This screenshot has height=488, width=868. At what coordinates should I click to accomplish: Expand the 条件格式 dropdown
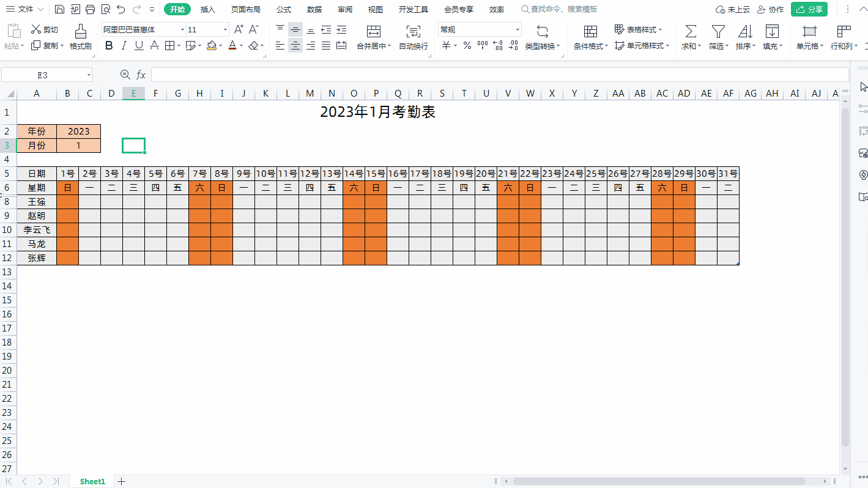pyautogui.click(x=606, y=46)
